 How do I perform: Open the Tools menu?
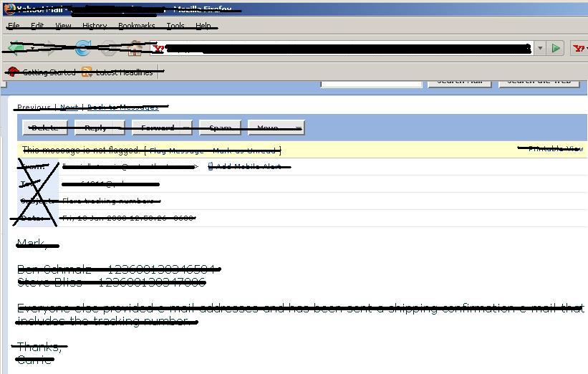(175, 26)
